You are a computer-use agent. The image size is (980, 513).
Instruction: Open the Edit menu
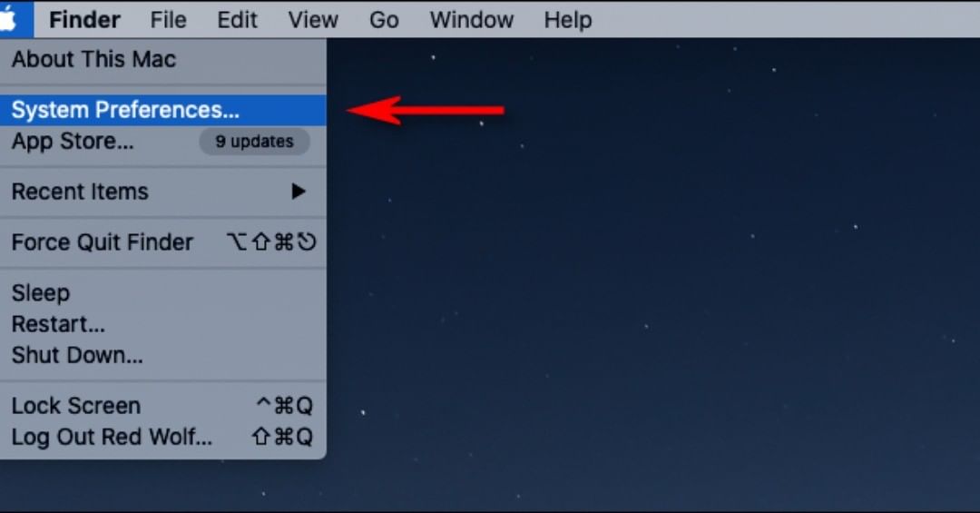point(237,19)
